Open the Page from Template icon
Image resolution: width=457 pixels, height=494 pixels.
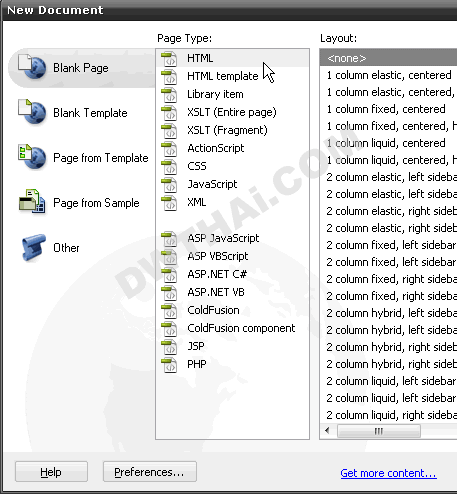(32, 157)
